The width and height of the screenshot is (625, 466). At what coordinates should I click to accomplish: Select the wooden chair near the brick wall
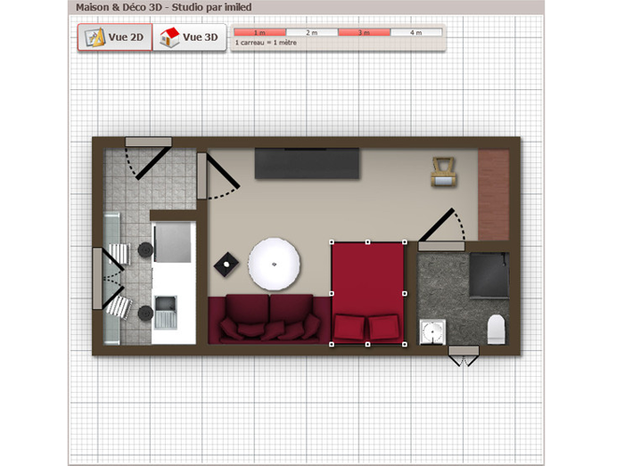coord(444,172)
